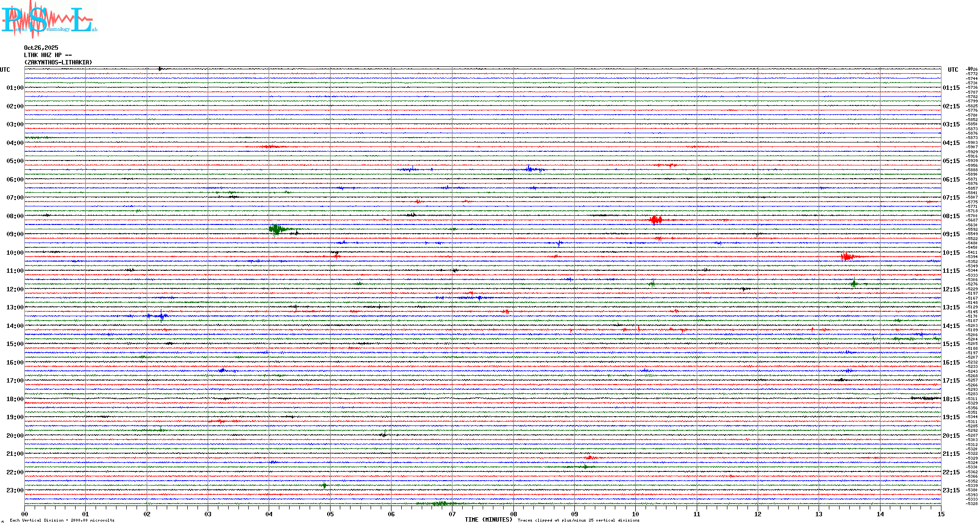Click minute 07 tick on bottom axis
This screenshot has width=980, height=527.
tap(452, 514)
